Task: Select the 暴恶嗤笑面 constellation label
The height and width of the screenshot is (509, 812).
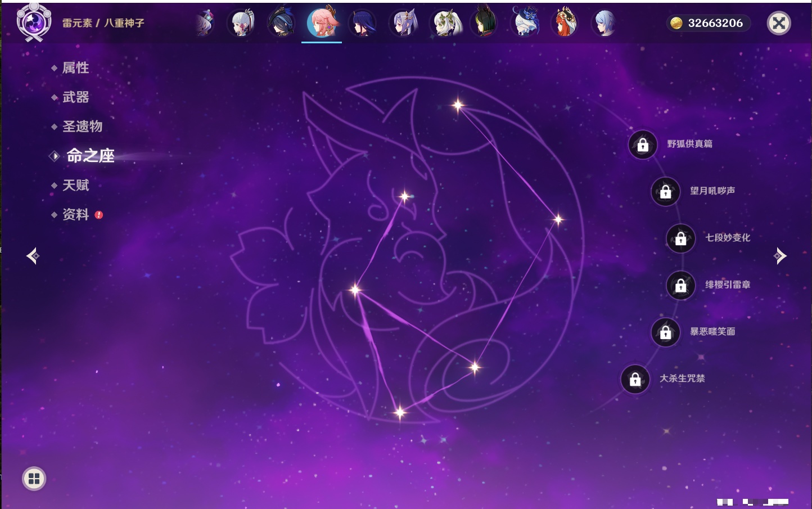Action: tap(712, 331)
